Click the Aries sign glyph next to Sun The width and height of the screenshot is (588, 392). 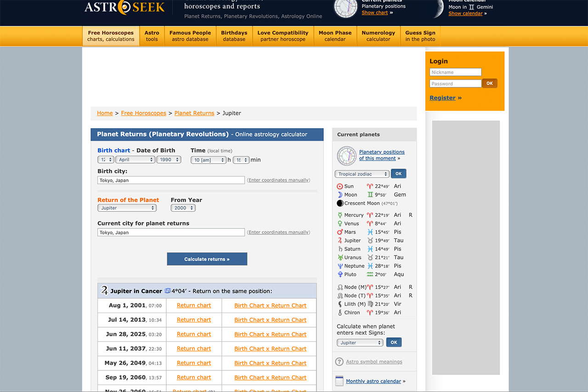point(370,187)
